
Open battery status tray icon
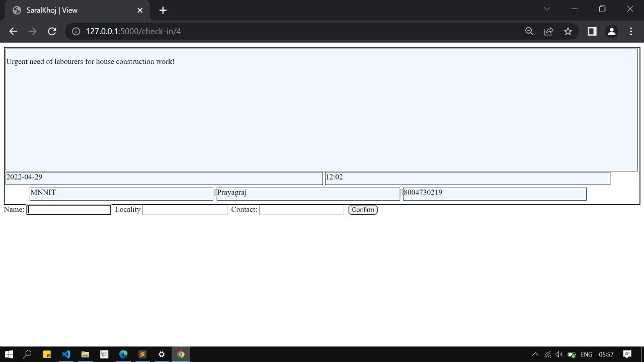(x=572, y=354)
